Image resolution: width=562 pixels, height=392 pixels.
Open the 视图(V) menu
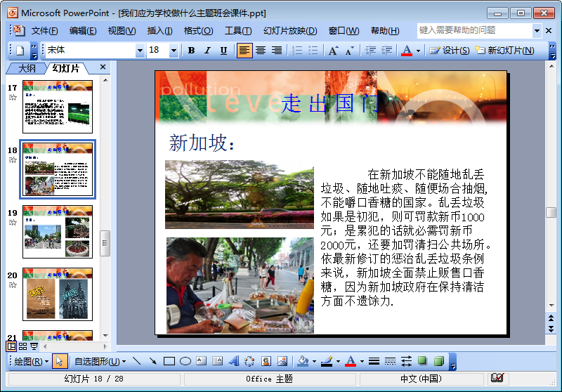pos(122,31)
